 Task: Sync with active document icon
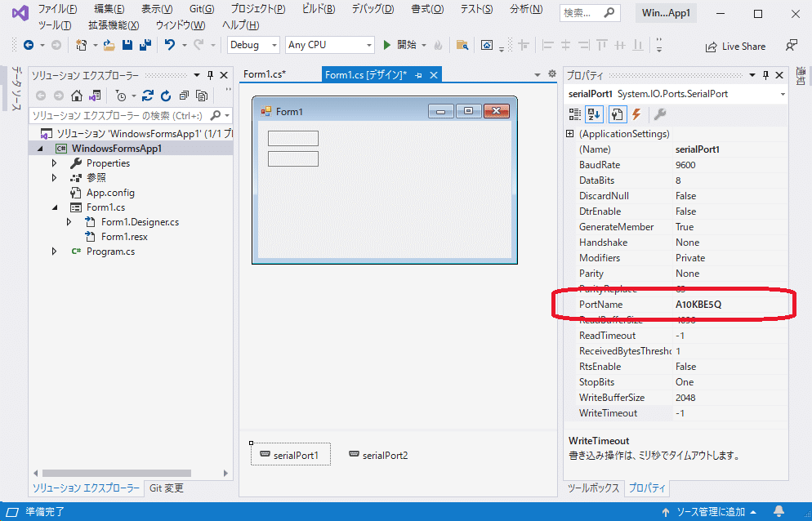click(x=148, y=96)
